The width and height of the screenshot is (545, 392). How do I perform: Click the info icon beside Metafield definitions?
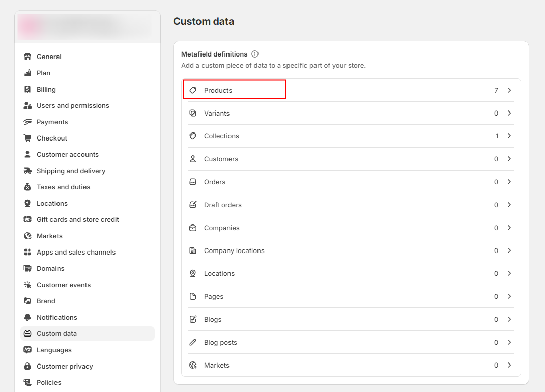[x=255, y=54]
